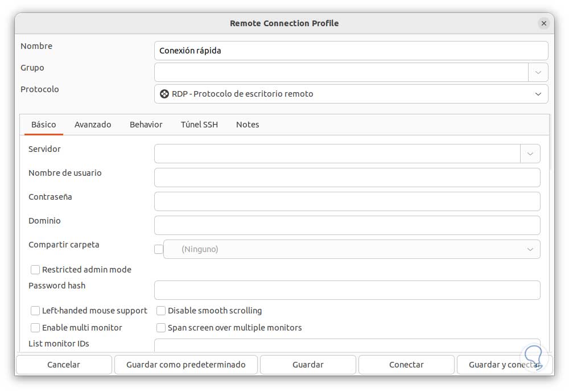Enable multi monitor option
The image size is (569, 392).
[x=35, y=328]
